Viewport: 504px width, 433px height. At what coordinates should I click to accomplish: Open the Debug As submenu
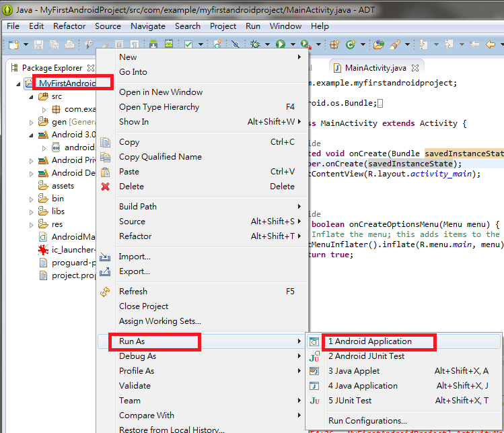tap(203, 356)
